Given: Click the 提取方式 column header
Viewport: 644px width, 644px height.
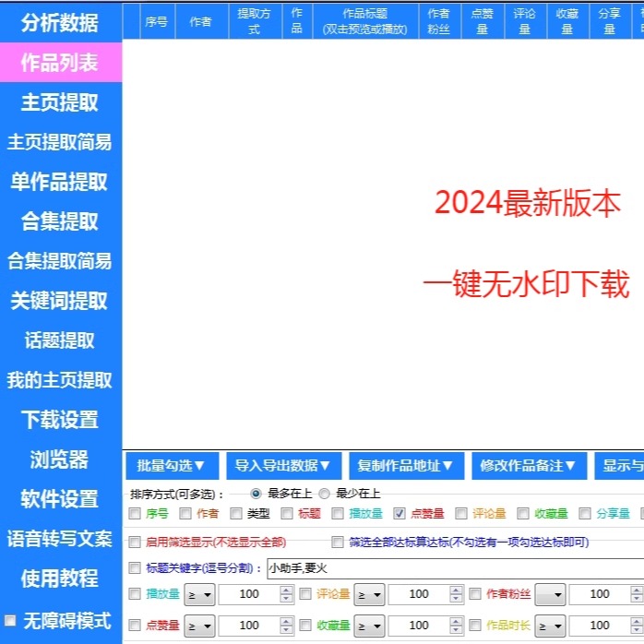Looking at the screenshot, I should pos(255,21).
